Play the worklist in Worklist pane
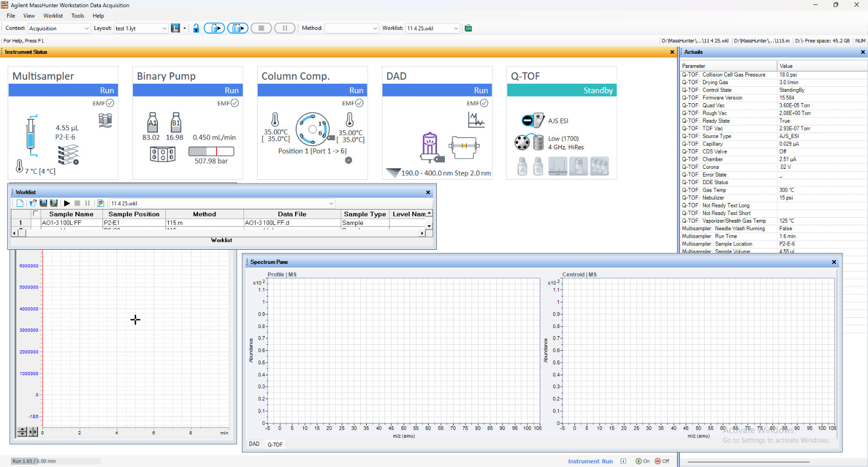This screenshot has width=868, height=467. coord(67,203)
